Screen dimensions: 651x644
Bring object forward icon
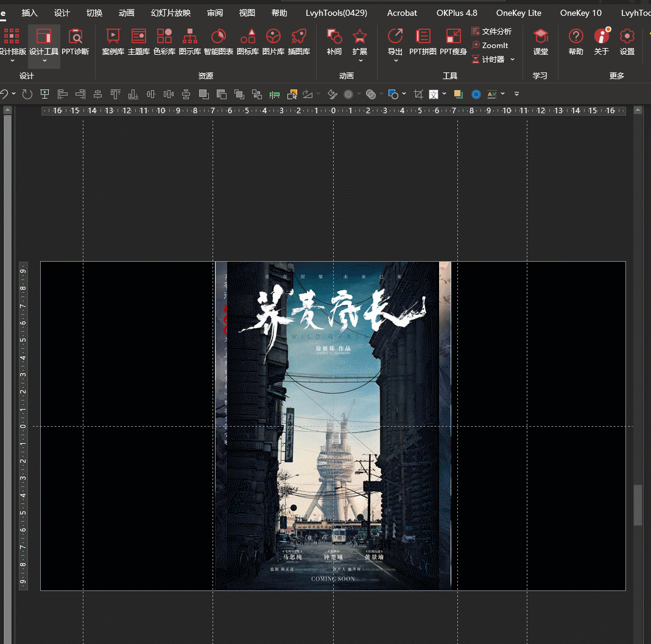[204, 94]
